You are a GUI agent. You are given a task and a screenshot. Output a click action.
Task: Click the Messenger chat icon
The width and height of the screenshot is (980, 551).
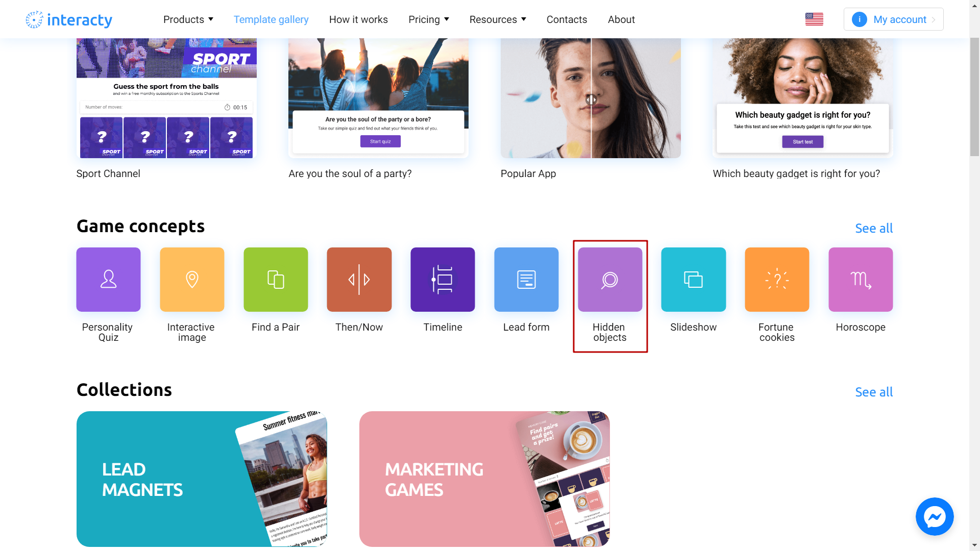[x=934, y=517]
